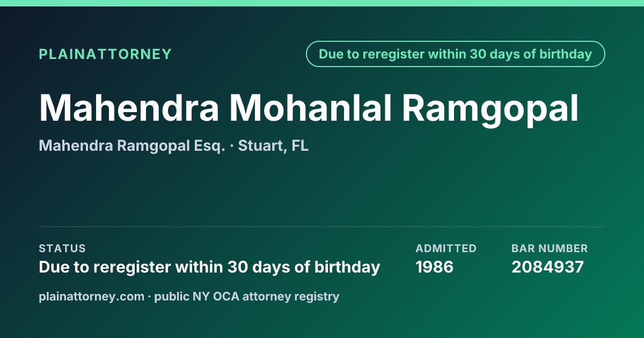The image size is (644, 338).
Task: Click the ADMITTED column label
Action: [x=446, y=248]
